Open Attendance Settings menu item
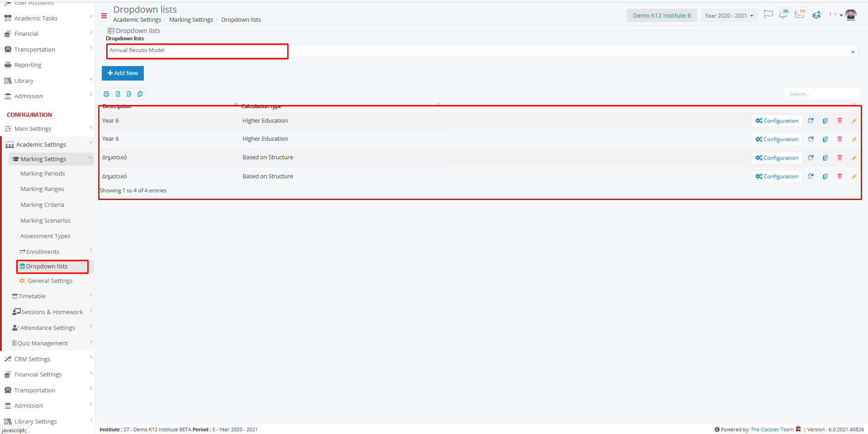The width and height of the screenshot is (868, 434). point(47,327)
